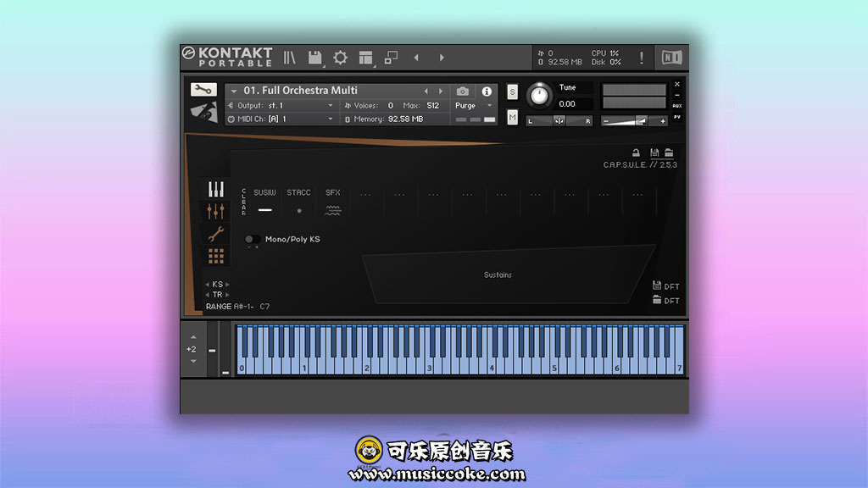Open the workspace layout view menu
This screenshot has width=868, height=488.
pyautogui.click(x=365, y=58)
